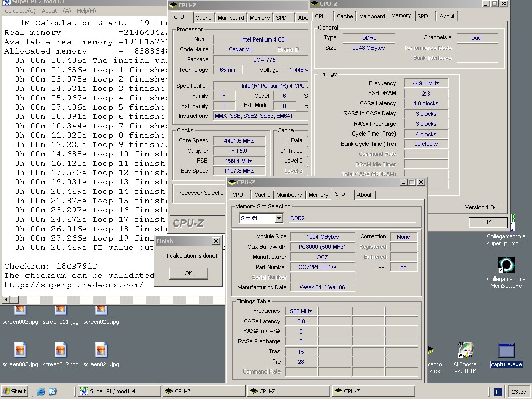Click the Max Bandwidth field PC8000 (500 MHz)
Viewport: 532px width, 399px height.
(323, 247)
